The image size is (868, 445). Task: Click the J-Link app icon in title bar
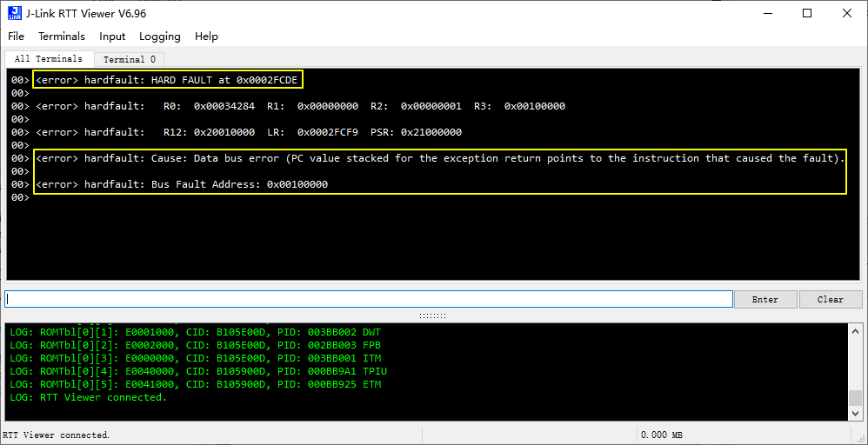[15, 13]
